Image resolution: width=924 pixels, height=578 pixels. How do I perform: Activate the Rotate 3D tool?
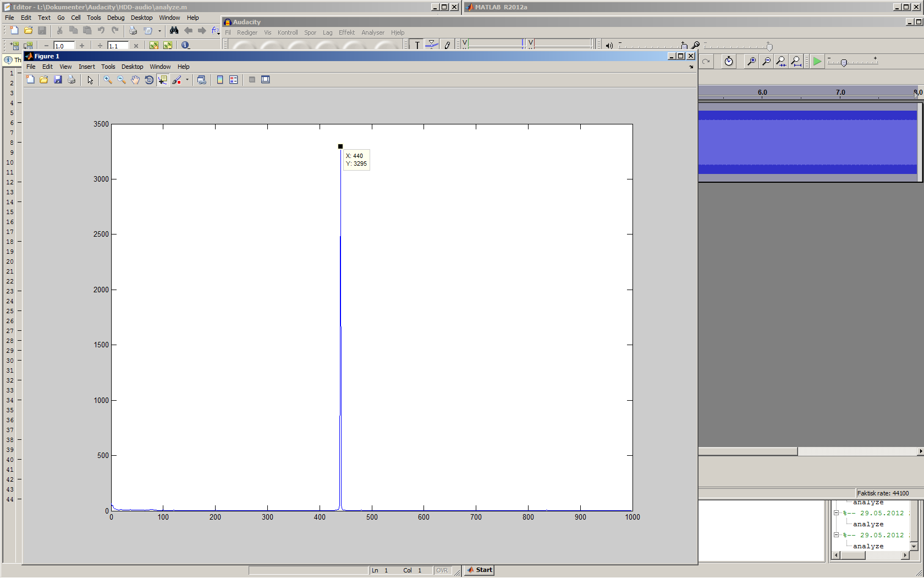149,80
